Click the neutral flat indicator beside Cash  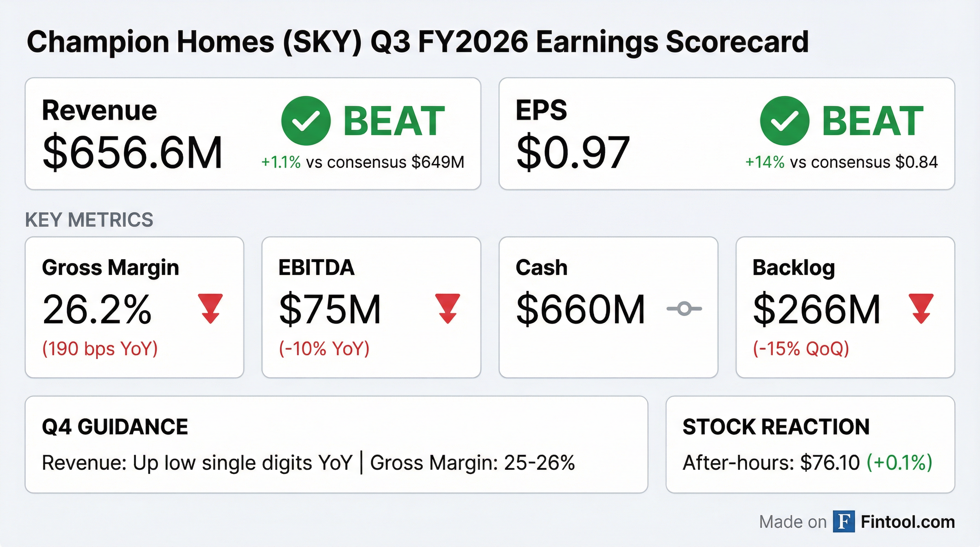tap(684, 308)
